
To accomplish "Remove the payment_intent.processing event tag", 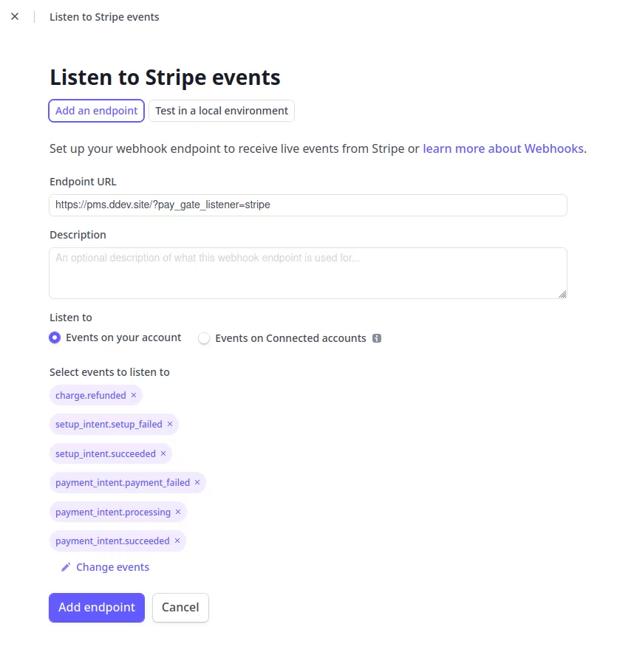I will point(178,512).
